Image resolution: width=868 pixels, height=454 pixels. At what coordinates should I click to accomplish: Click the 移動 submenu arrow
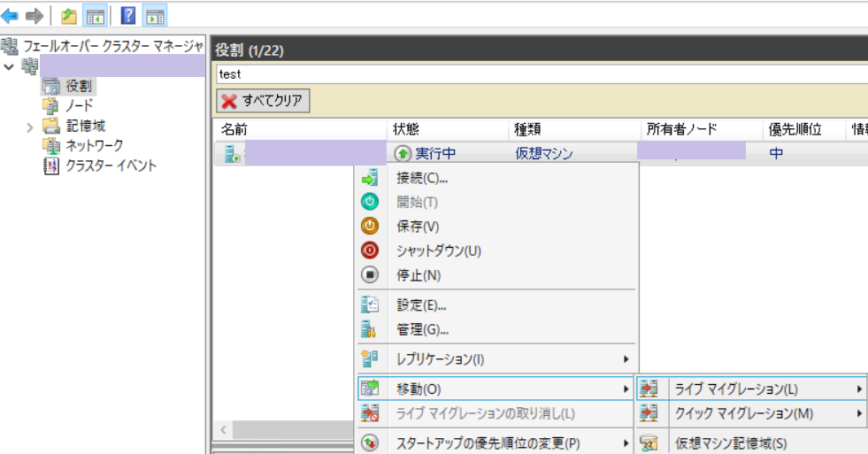coord(626,389)
